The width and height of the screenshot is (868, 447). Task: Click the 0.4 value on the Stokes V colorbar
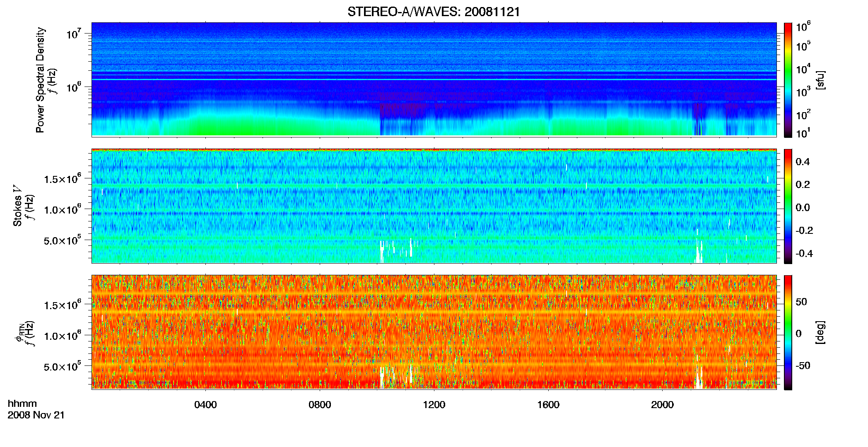[803, 162]
